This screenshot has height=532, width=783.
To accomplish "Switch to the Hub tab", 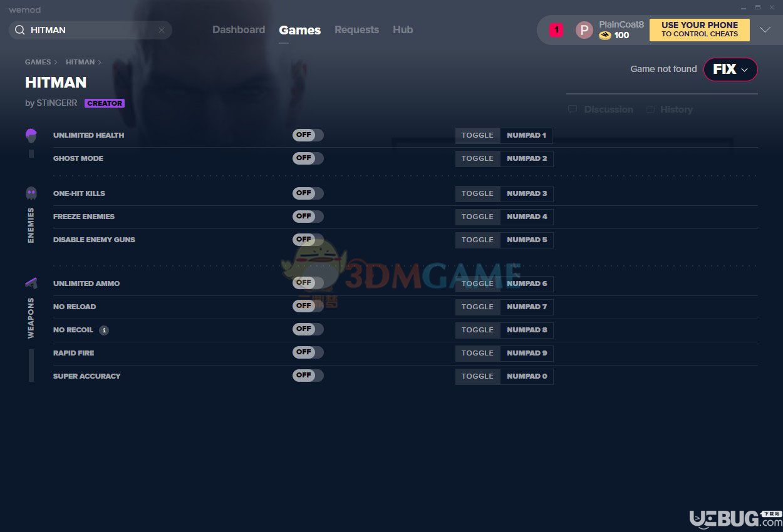I will [403, 30].
